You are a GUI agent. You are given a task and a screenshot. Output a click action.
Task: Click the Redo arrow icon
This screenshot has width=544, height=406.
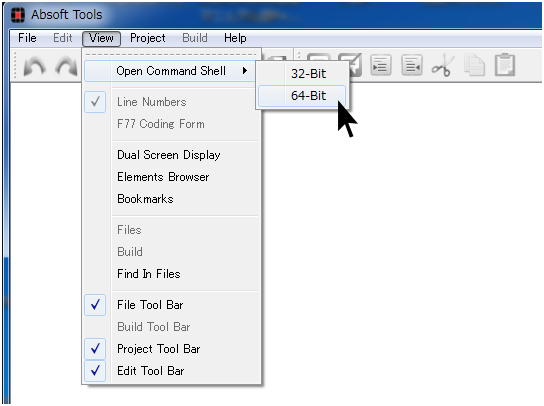[67, 66]
